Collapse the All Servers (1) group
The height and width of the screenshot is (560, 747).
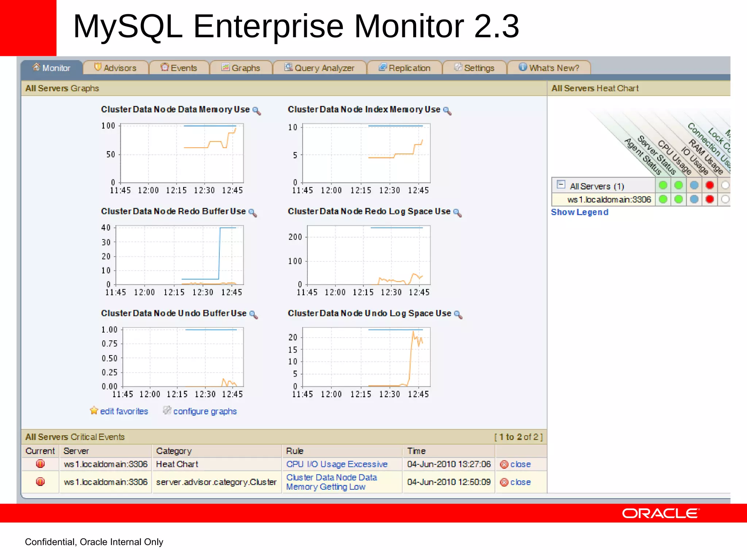coord(561,184)
